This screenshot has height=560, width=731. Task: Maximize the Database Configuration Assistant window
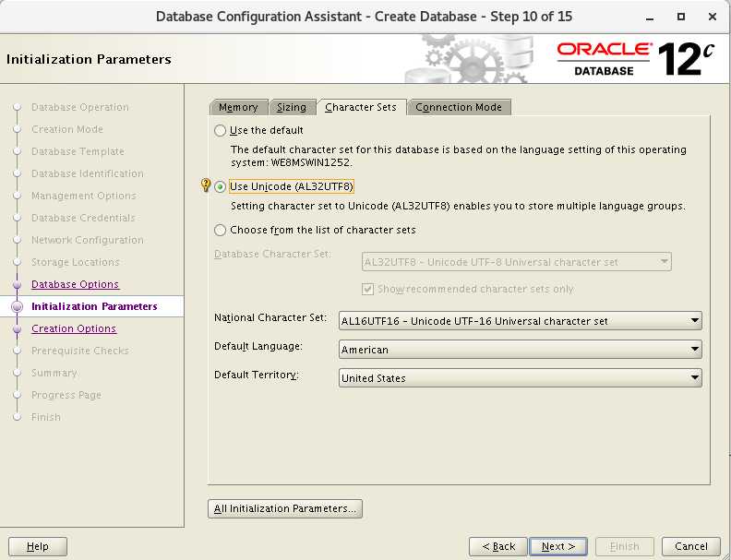(x=680, y=17)
